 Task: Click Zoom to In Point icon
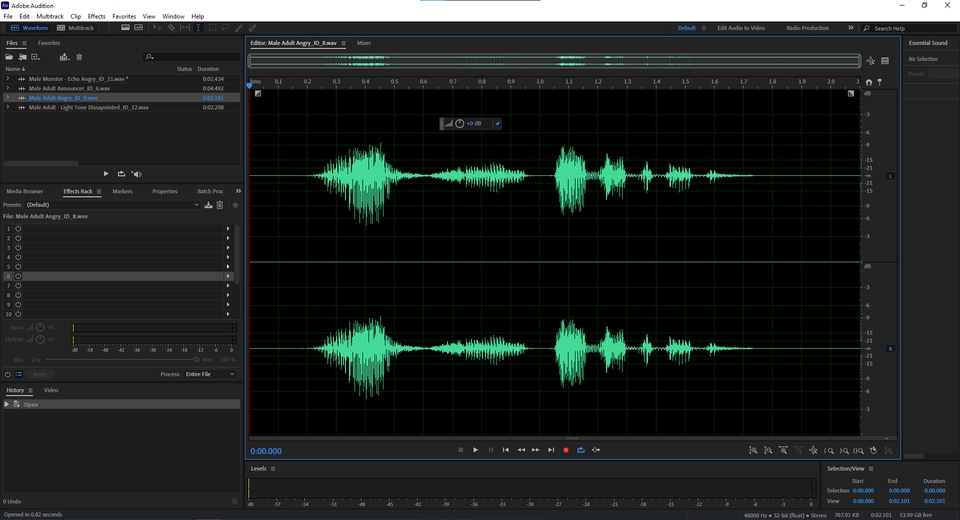[x=829, y=451]
